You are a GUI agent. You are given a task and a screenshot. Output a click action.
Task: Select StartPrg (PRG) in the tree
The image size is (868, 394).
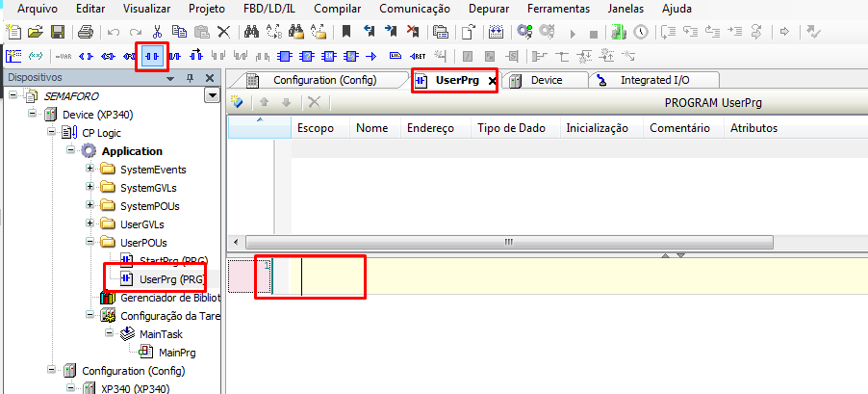click(x=173, y=261)
